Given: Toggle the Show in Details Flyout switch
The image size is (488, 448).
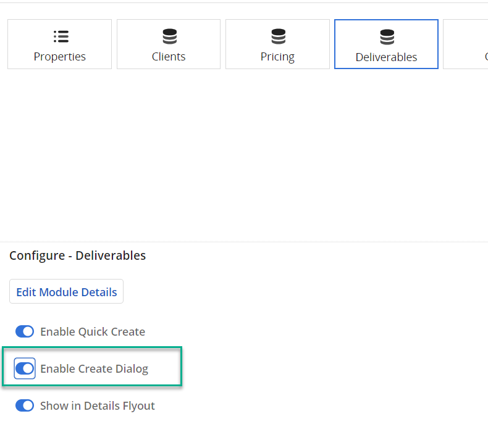Looking at the screenshot, I should [x=25, y=405].
